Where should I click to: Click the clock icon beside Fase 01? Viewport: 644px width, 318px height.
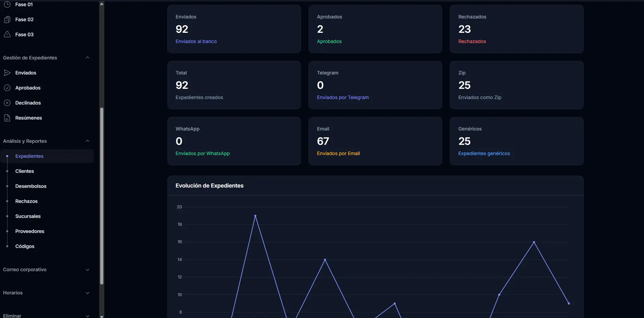point(7,4)
